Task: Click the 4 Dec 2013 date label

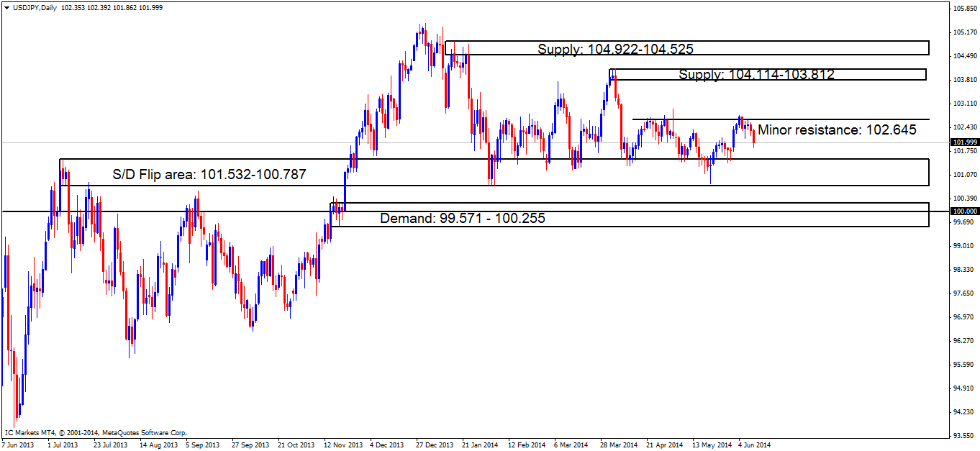Action: [x=387, y=445]
